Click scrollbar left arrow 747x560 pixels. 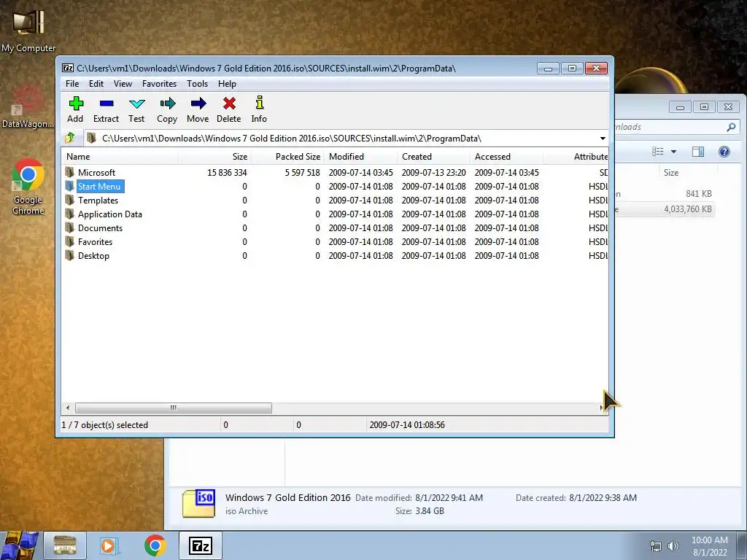[68, 408]
